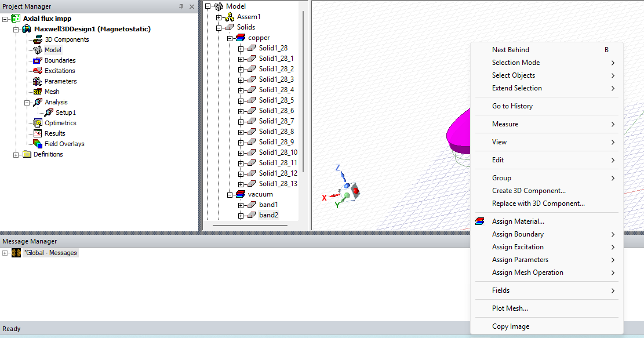Image resolution: width=644 pixels, height=338 pixels.
Task: Click the Boundaries icon
Action: coord(37,60)
